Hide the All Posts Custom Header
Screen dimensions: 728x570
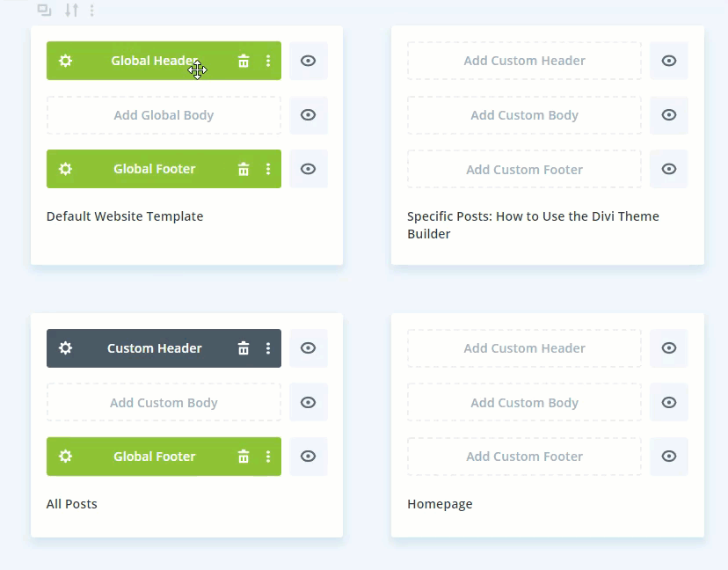point(308,348)
